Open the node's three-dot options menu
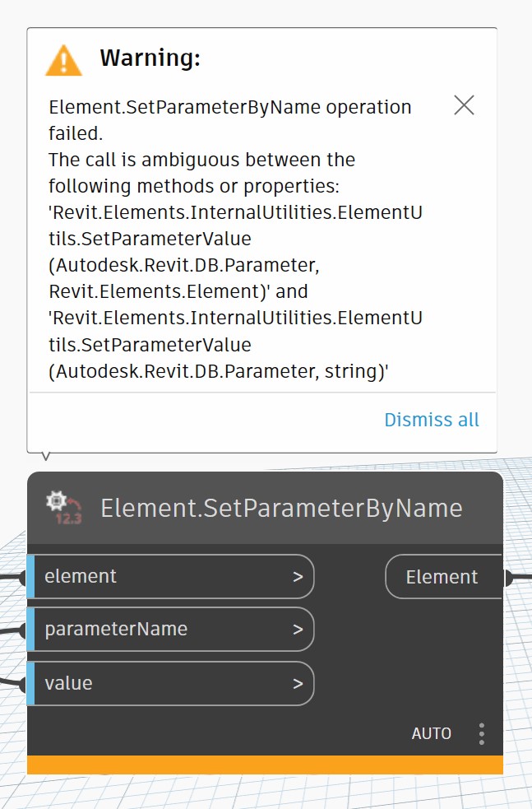 click(x=482, y=733)
